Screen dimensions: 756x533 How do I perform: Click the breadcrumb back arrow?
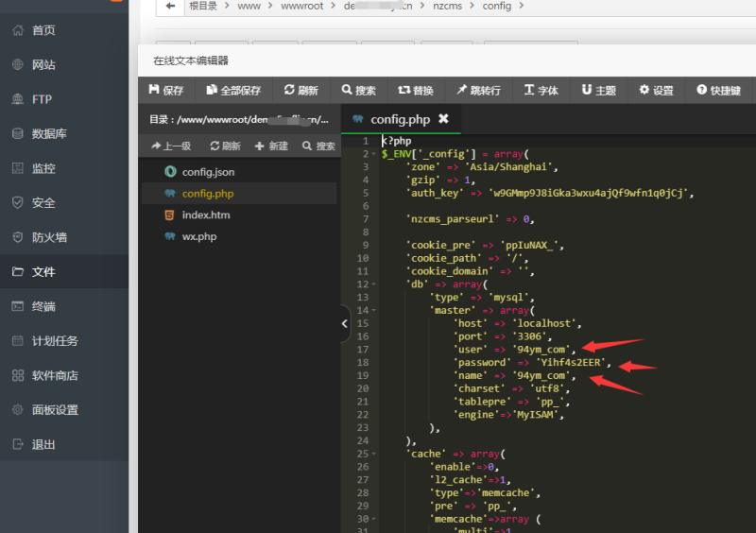pos(170,6)
